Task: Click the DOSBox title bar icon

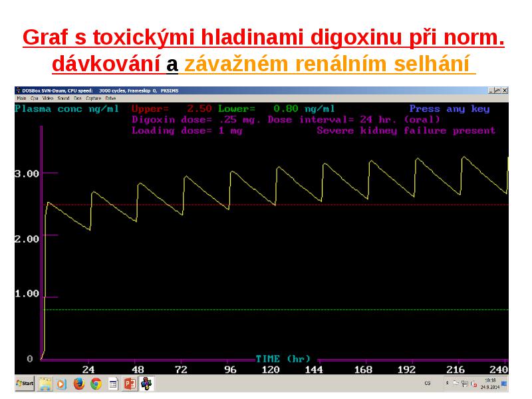Action: coord(19,90)
